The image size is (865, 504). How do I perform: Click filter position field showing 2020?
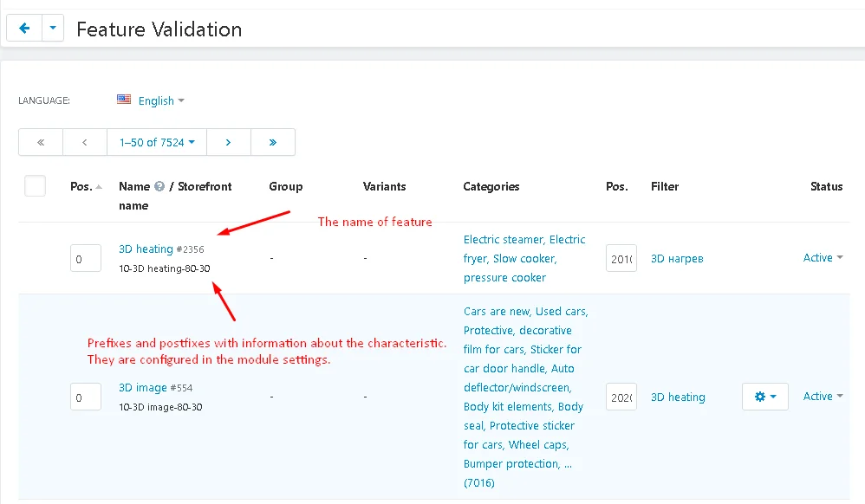pos(621,397)
